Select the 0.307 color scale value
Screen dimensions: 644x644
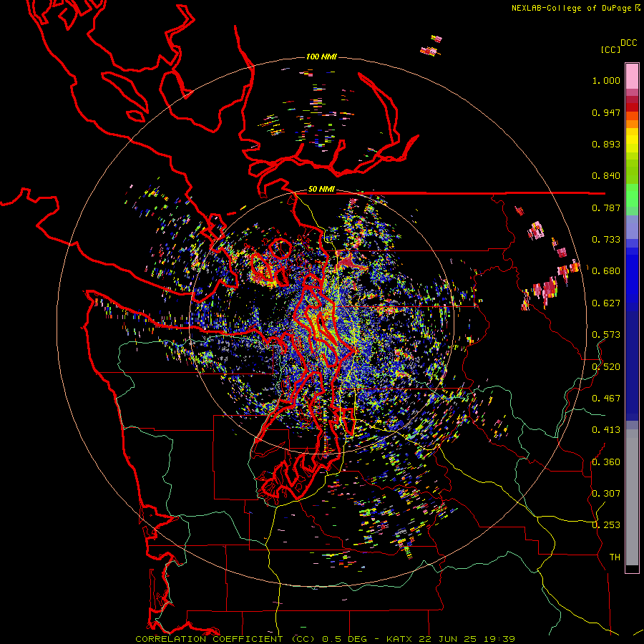click(x=606, y=494)
